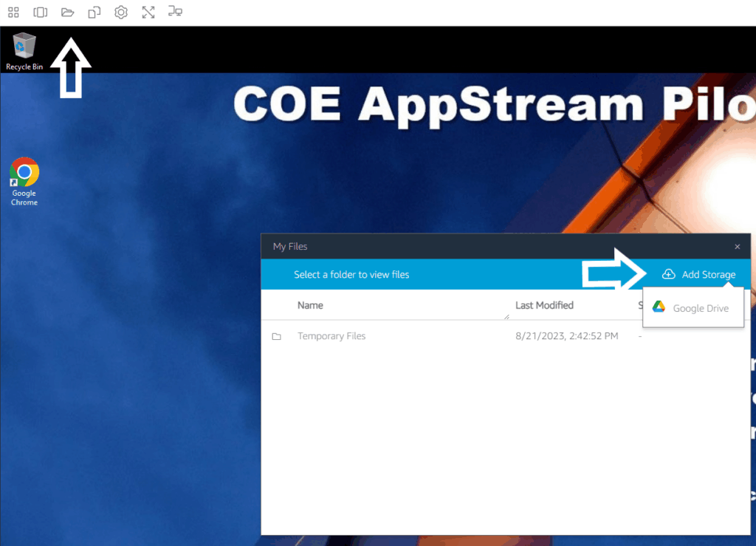Open the My Files folder icon in toolbar
Viewport: 756px width, 546px height.
coord(67,12)
